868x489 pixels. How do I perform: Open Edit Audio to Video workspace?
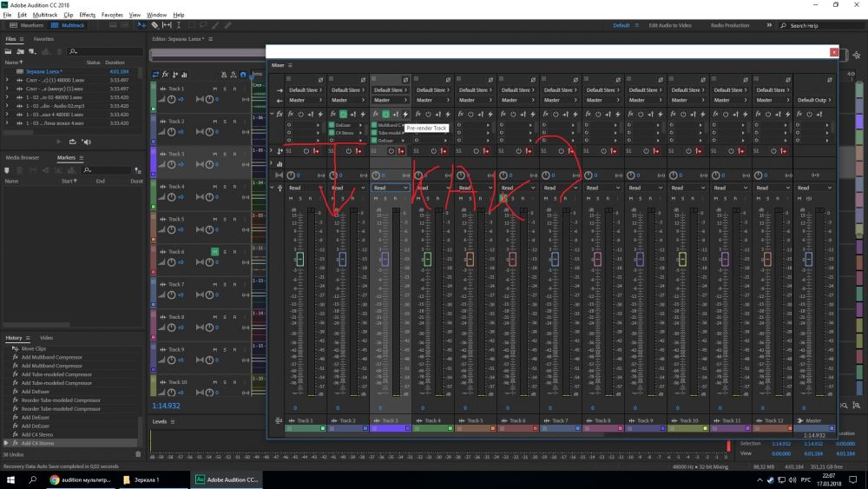670,25
